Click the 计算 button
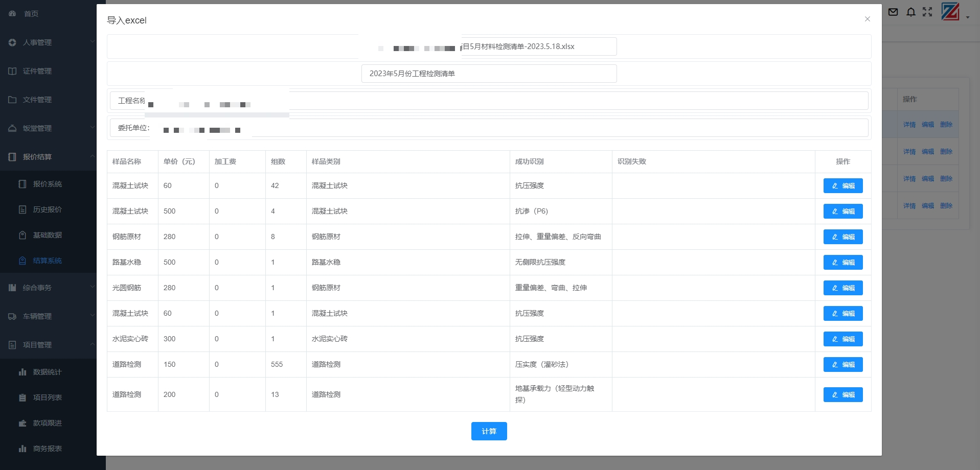This screenshot has width=980, height=470. tap(489, 431)
